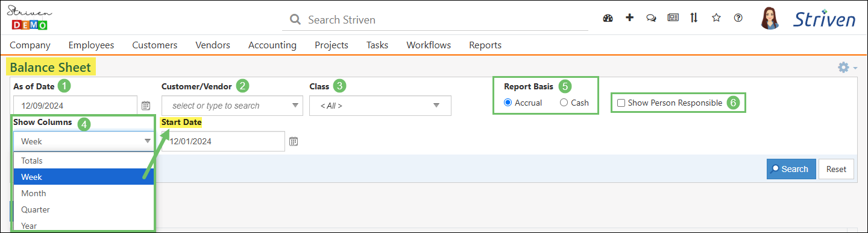Open the Accounting menu
The height and width of the screenshot is (233, 868).
[272, 45]
